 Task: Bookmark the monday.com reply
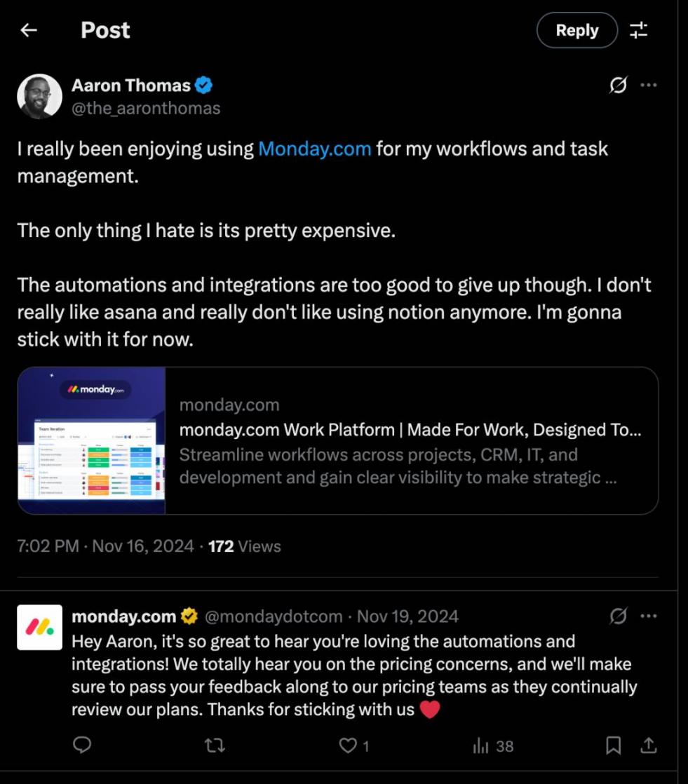click(614, 745)
